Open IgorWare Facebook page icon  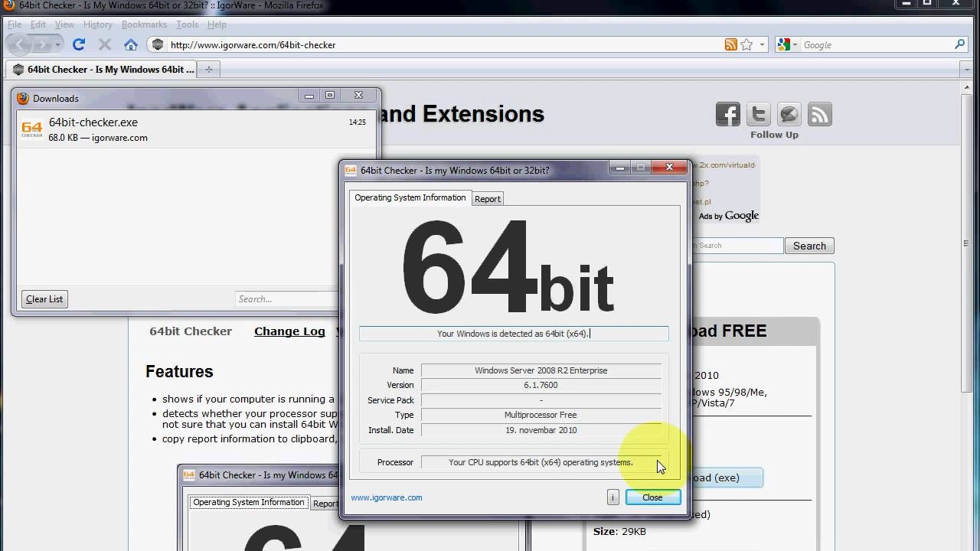(x=728, y=114)
